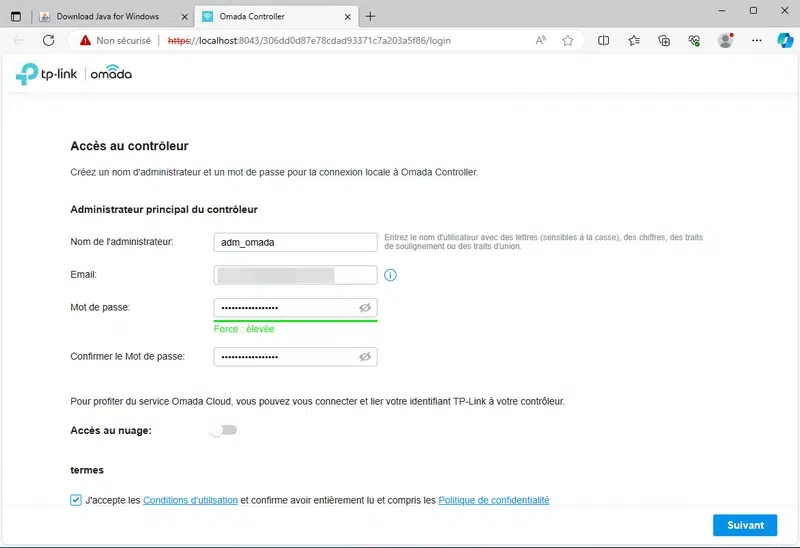Click the Mot de passe input field
800x548 pixels.
[x=295, y=308]
